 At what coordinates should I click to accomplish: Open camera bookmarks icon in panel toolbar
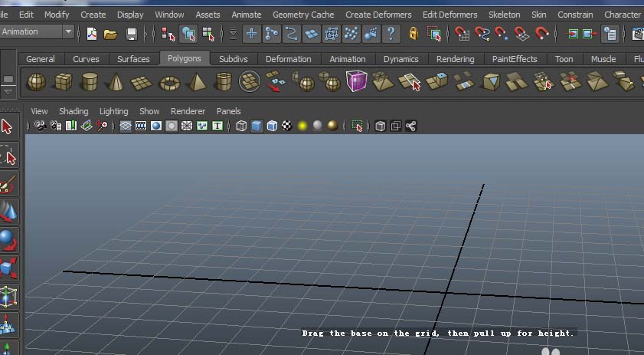[x=55, y=126]
